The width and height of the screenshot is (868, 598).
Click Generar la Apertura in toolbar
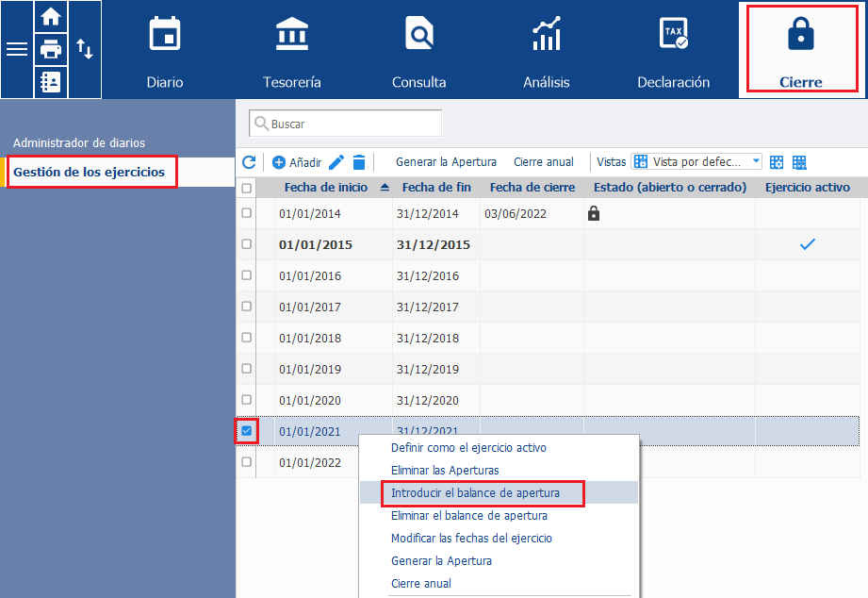[x=446, y=162]
